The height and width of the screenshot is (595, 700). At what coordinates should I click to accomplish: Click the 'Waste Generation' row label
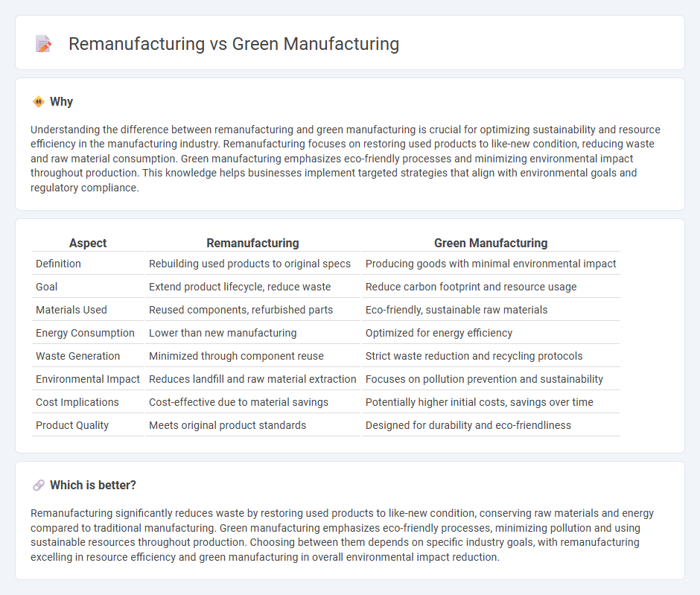point(77,356)
